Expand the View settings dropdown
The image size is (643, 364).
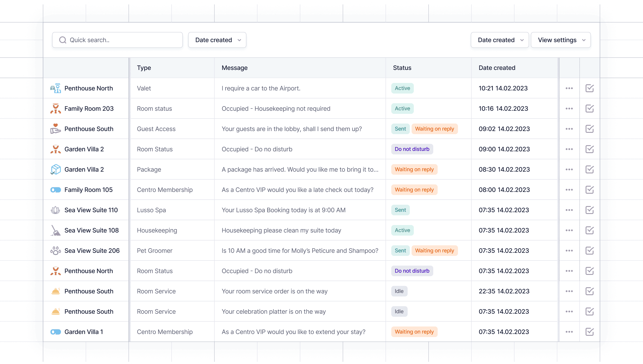click(x=560, y=40)
